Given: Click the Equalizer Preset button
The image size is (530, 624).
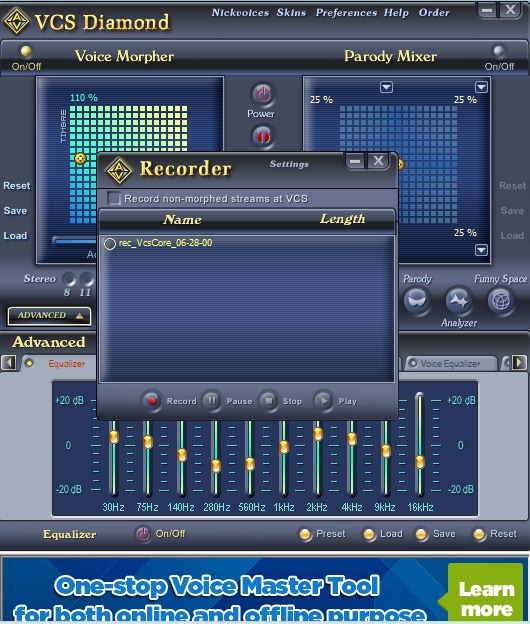Looking at the screenshot, I should 305,534.
